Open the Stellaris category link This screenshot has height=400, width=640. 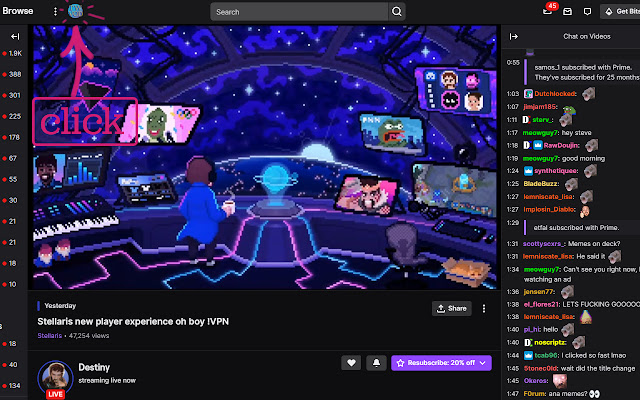49,336
